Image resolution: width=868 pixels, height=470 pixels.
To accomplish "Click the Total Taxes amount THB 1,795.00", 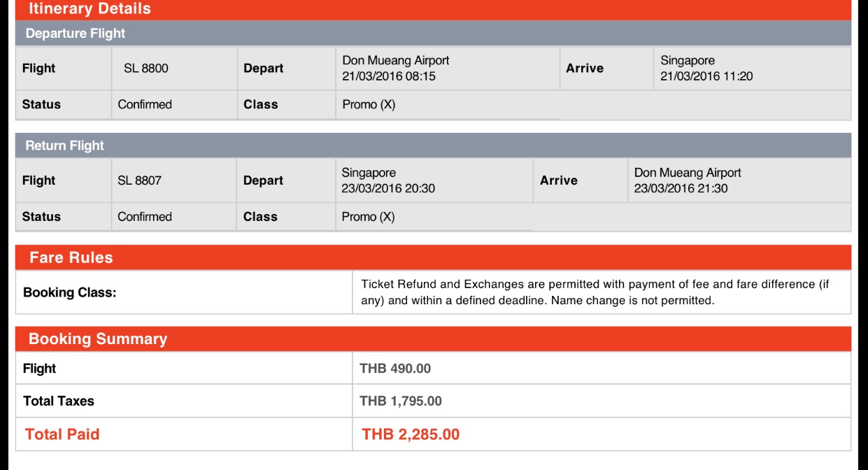I will coord(401,401).
